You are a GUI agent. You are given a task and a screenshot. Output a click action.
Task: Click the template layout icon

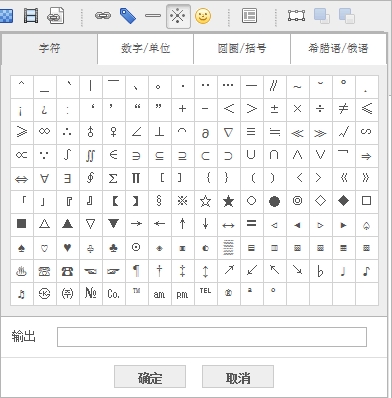249,16
